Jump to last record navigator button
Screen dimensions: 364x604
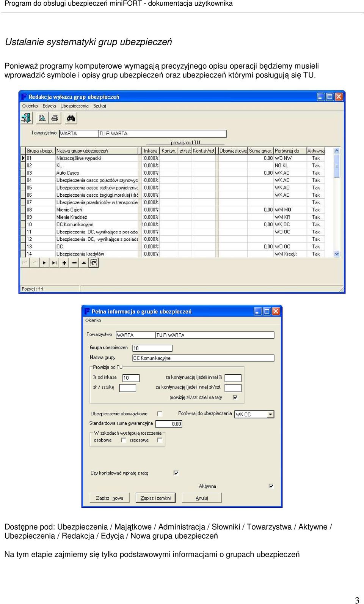[55, 263]
